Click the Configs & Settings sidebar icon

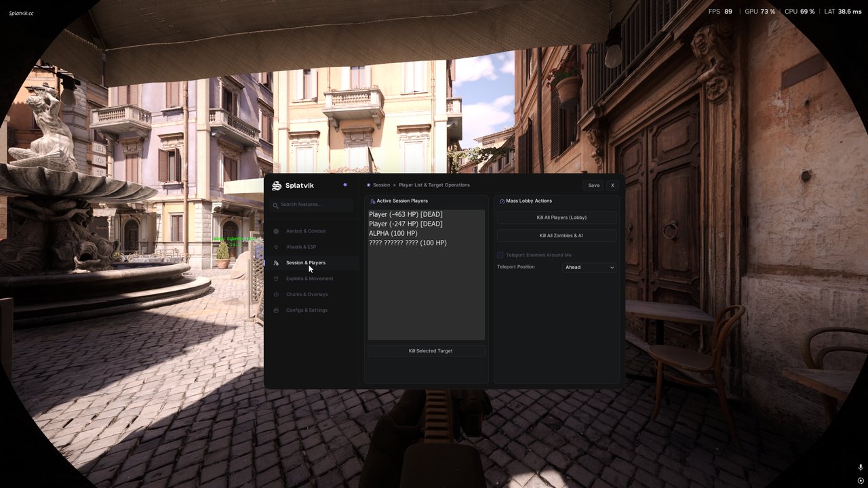(x=276, y=310)
